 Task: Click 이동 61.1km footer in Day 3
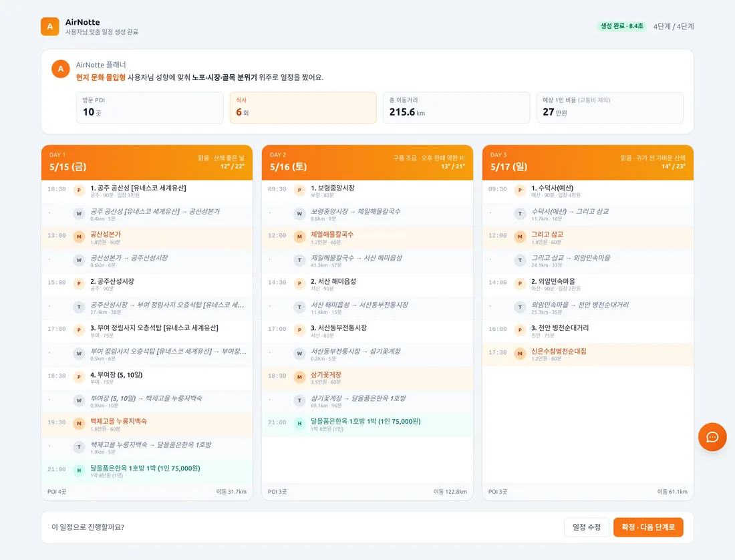[x=672, y=492]
